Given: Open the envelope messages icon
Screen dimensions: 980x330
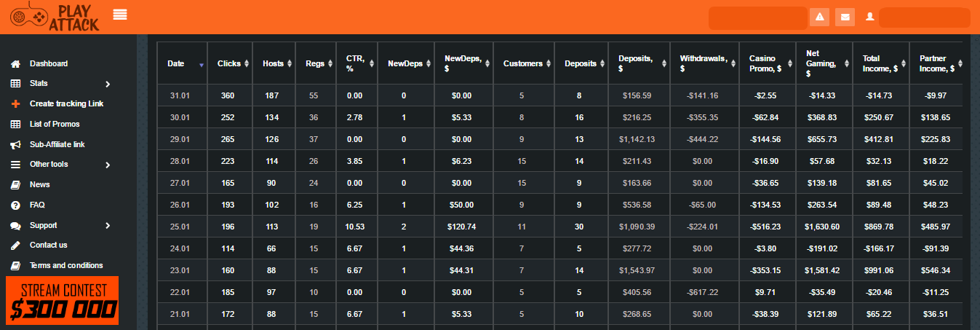Looking at the screenshot, I should click(x=845, y=17).
